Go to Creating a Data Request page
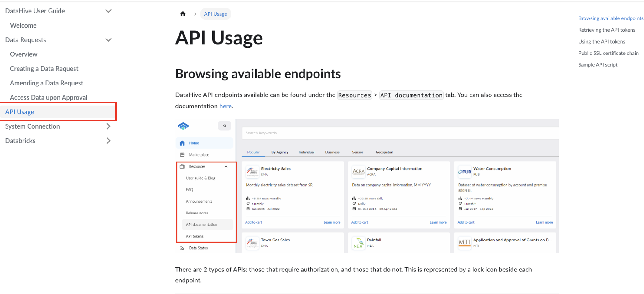This screenshot has width=644, height=294. tap(44, 69)
